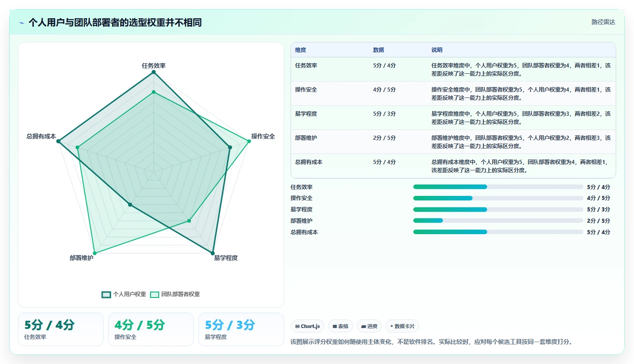The width and height of the screenshot is (634, 364).
Task: Toggle the 个人用户权重 legend item
Action: [124, 294]
